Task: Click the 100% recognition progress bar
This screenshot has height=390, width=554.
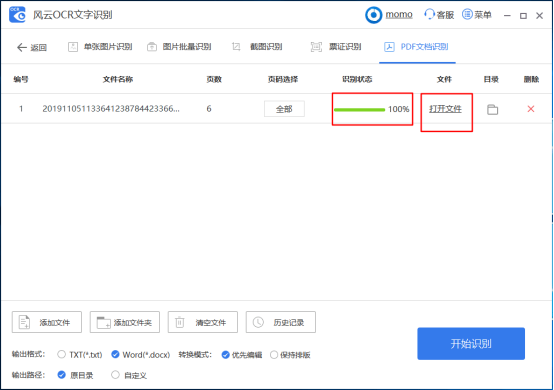Action: [359, 110]
